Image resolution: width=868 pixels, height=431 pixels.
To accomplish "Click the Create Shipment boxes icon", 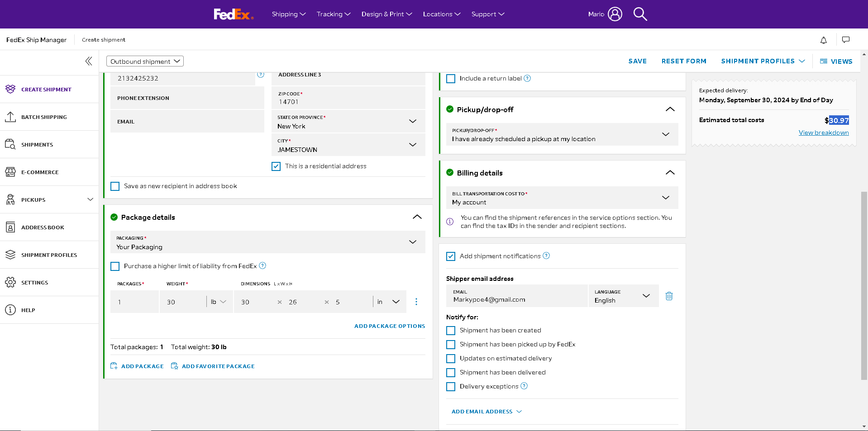I will point(10,89).
